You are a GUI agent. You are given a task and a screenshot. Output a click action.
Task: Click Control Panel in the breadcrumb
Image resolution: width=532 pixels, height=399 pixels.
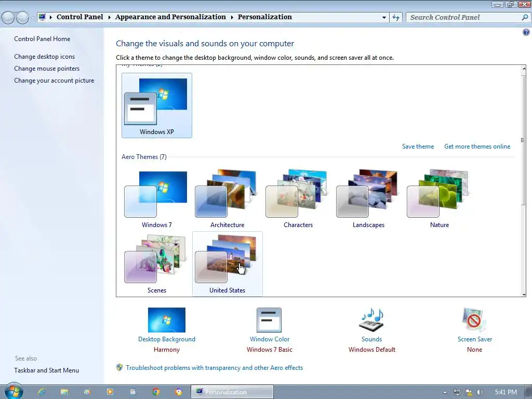(79, 17)
